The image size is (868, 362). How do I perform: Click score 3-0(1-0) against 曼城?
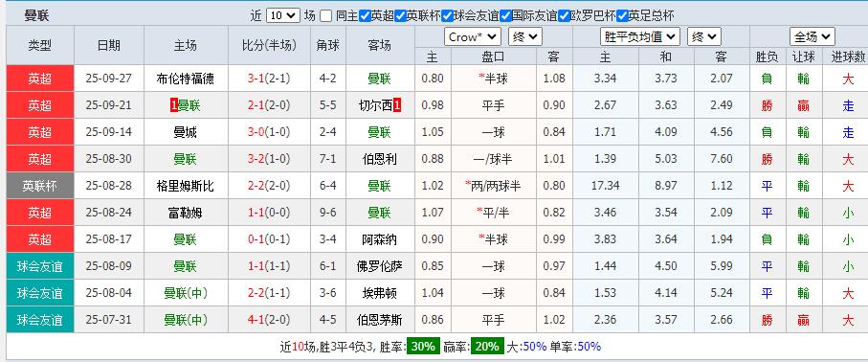point(269,132)
